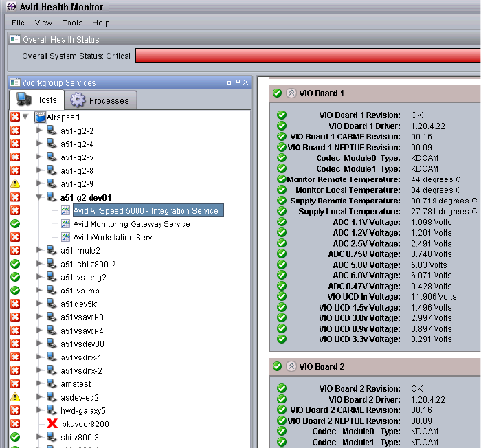The width and height of the screenshot is (481, 448).
Task: Expand the a51-g2-4 host
Action: (x=39, y=144)
